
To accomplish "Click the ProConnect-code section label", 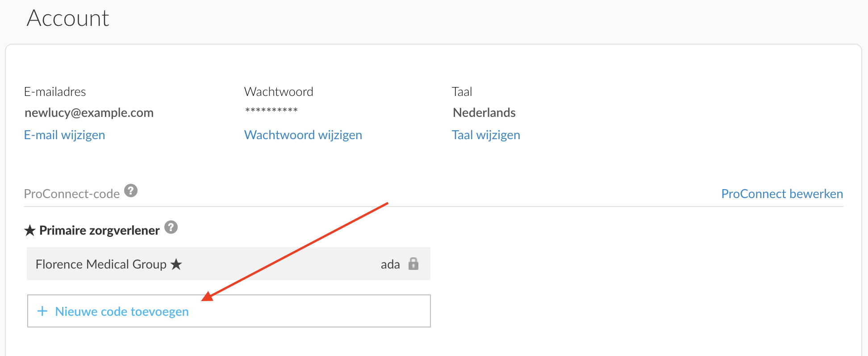I will (72, 194).
